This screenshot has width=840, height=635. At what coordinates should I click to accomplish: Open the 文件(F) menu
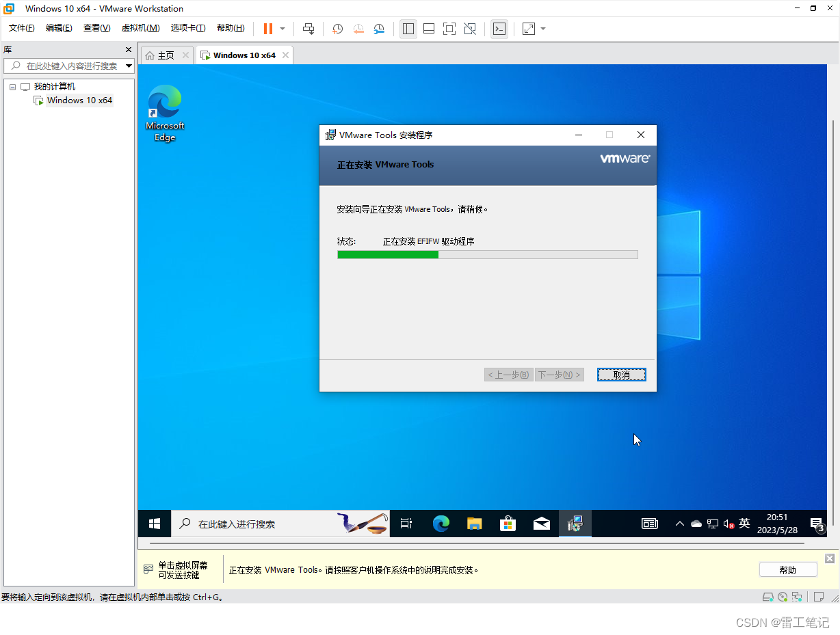pos(22,28)
